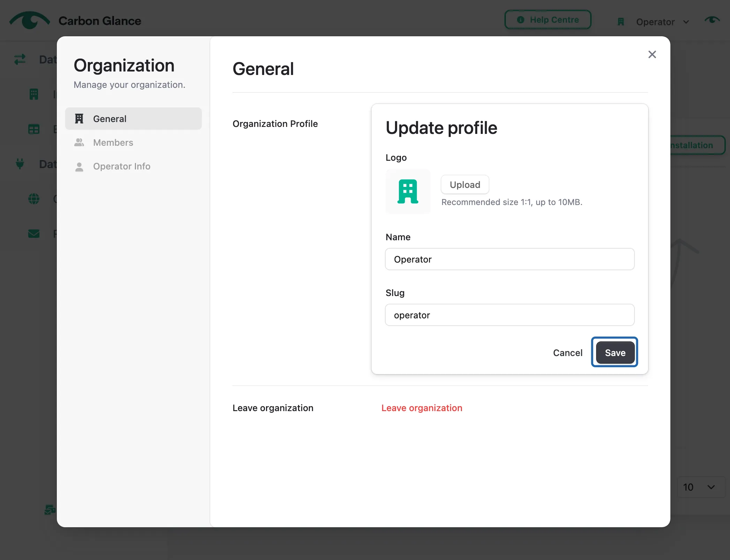Click the building icon in background sidebar
The height and width of the screenshot is (560, 730).
click(x=34, y=94)
